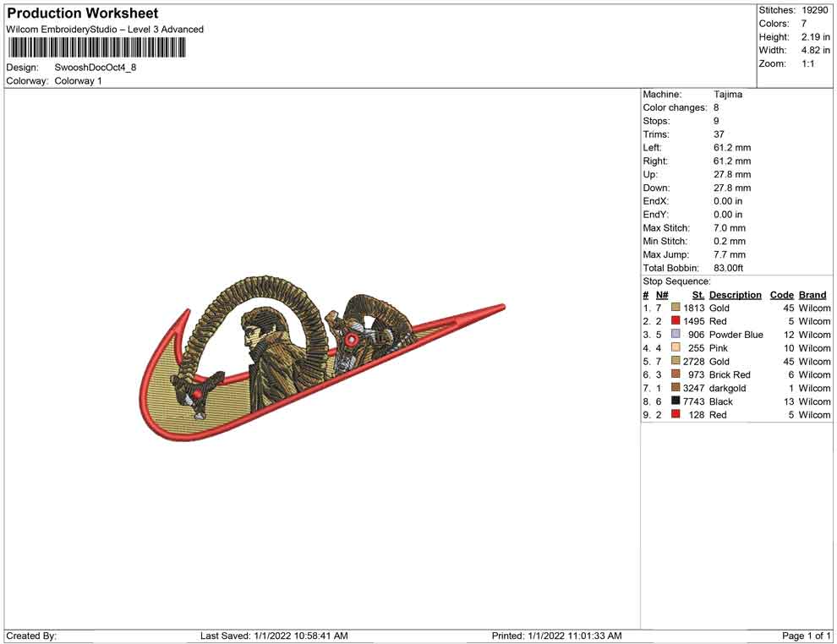Image resolution: width=837 pixels, height=644 pixels.
Task: Click the Colors value '7'
Action: point(803,24)
